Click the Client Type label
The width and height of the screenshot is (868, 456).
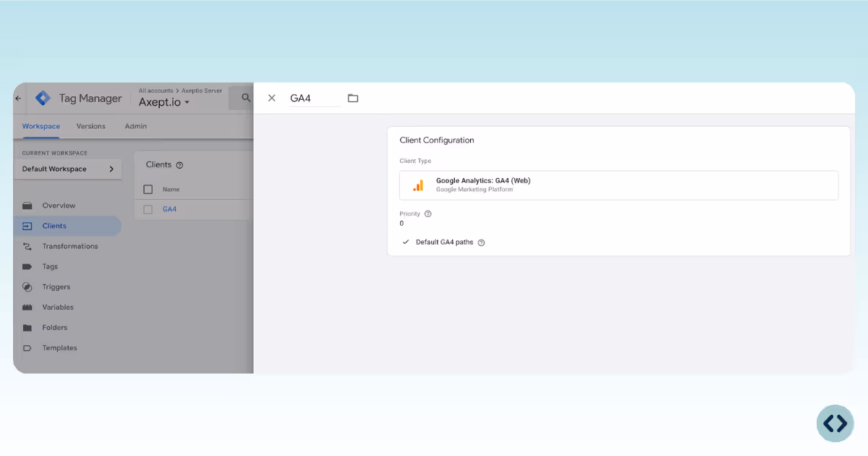[415, 161]
